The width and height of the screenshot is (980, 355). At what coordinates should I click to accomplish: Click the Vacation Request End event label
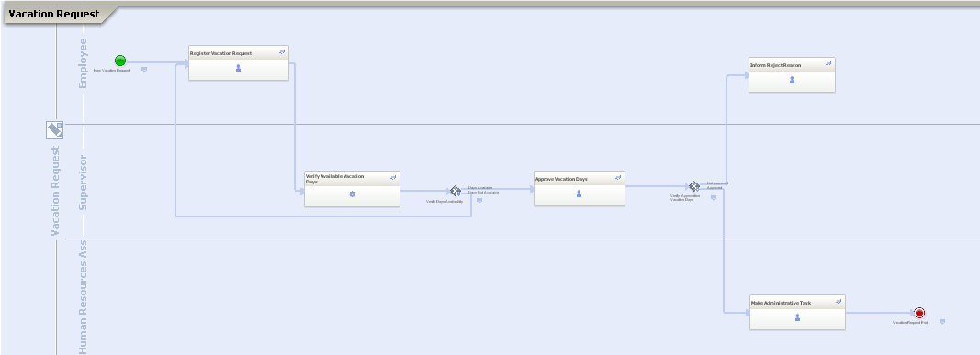point(910,323)
